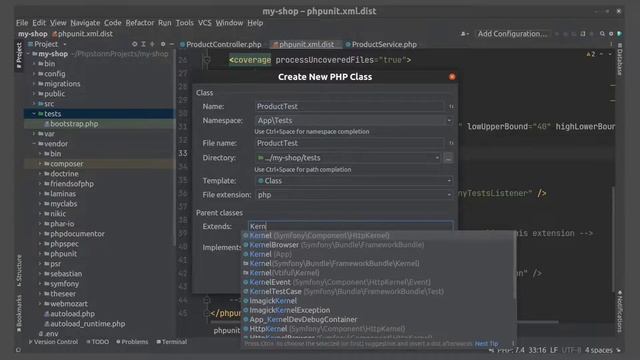Click the UTF-8 encoding status entry

click(571, 351)
